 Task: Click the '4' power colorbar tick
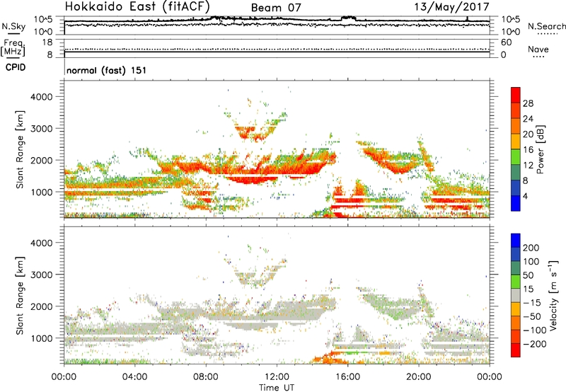point(525,196)
